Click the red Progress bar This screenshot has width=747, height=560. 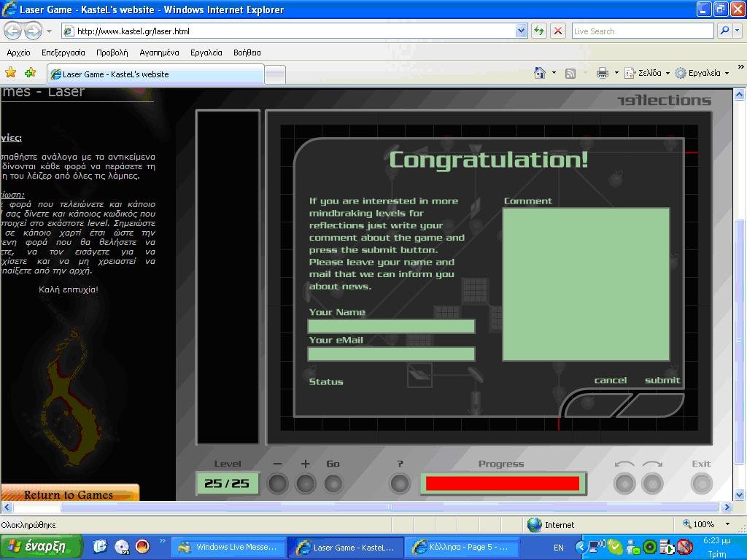pos(502,483)
